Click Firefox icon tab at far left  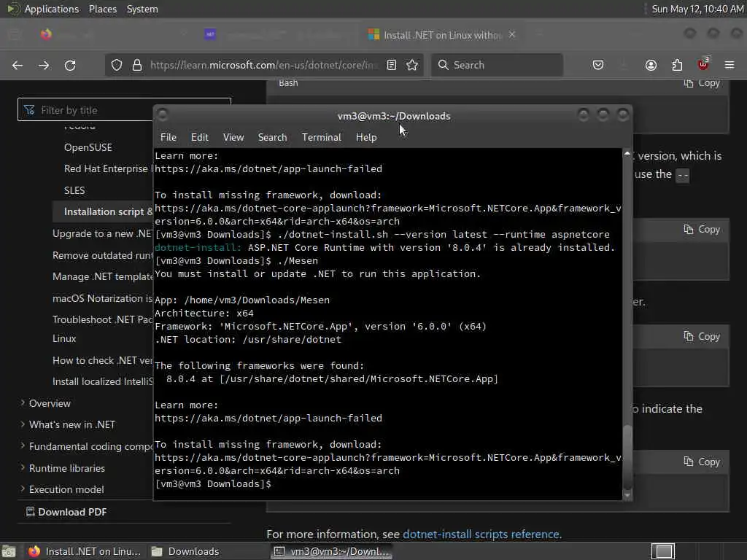point(46,35)
